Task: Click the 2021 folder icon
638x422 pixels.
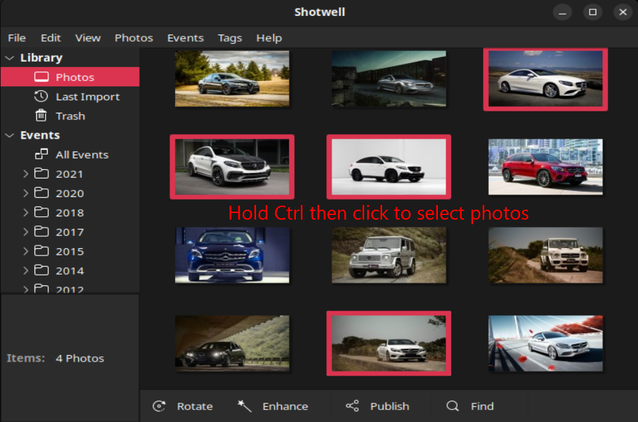Action: pos(41,174)
